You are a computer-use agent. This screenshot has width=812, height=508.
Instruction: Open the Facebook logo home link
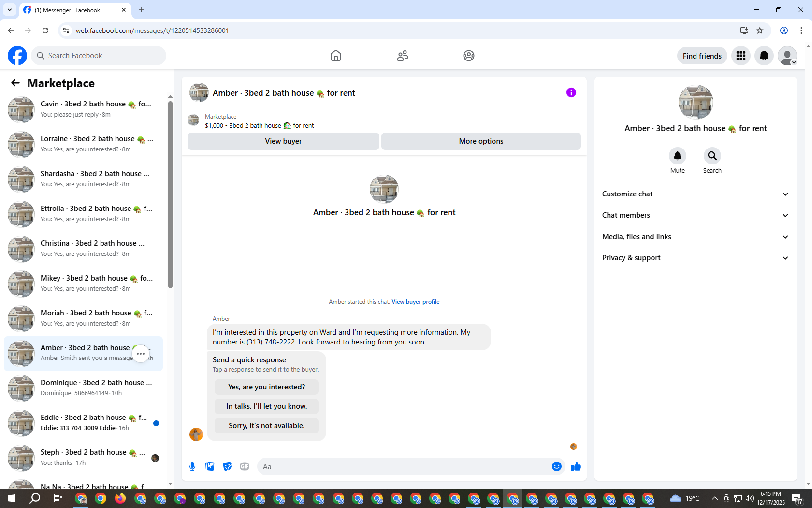(x=17, y=56)
